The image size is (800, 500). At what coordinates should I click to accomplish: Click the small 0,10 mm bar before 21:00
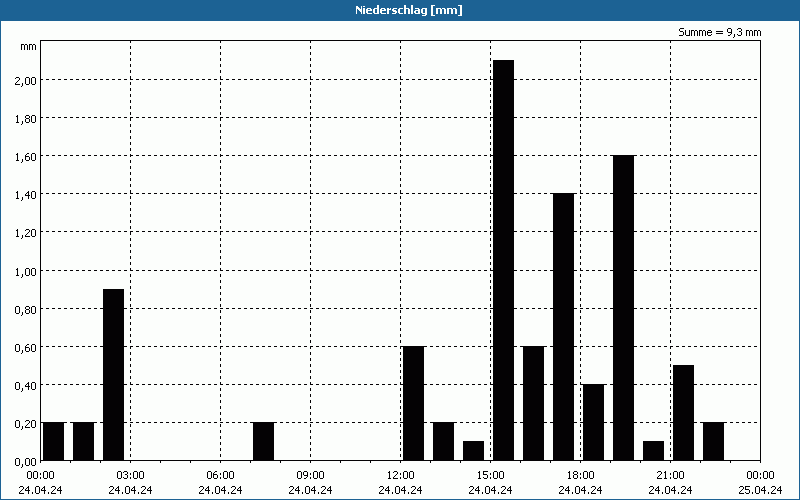click(654, 451)
